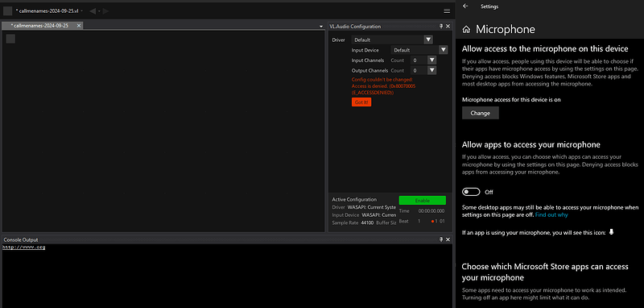Click the Time value 00:00:00.000
Screen dimensions: 644x308
[431, 211]
